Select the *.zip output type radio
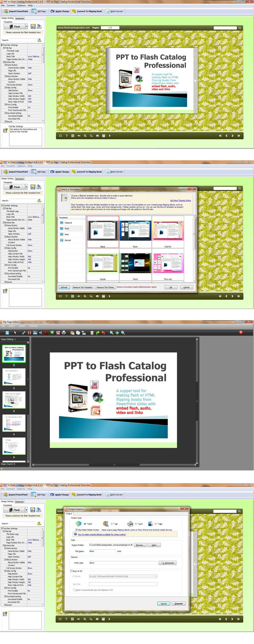The image size is (254, 644). pos(111,524)
